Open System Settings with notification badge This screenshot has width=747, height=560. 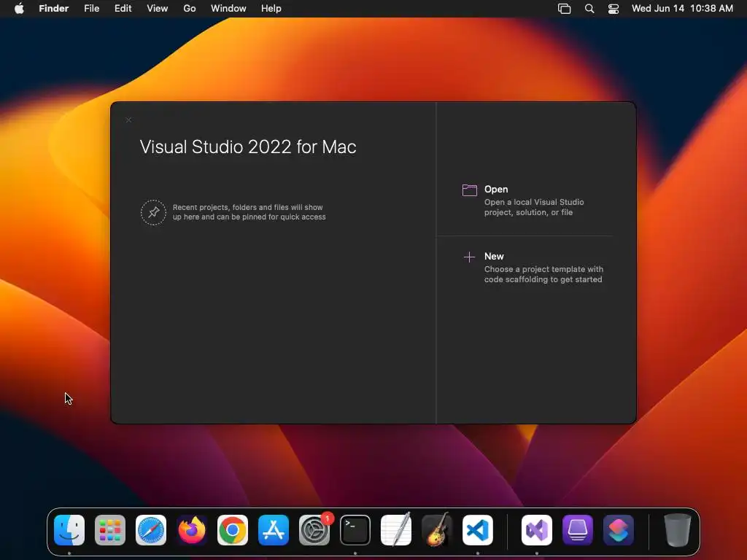click(x=314, y=530)
